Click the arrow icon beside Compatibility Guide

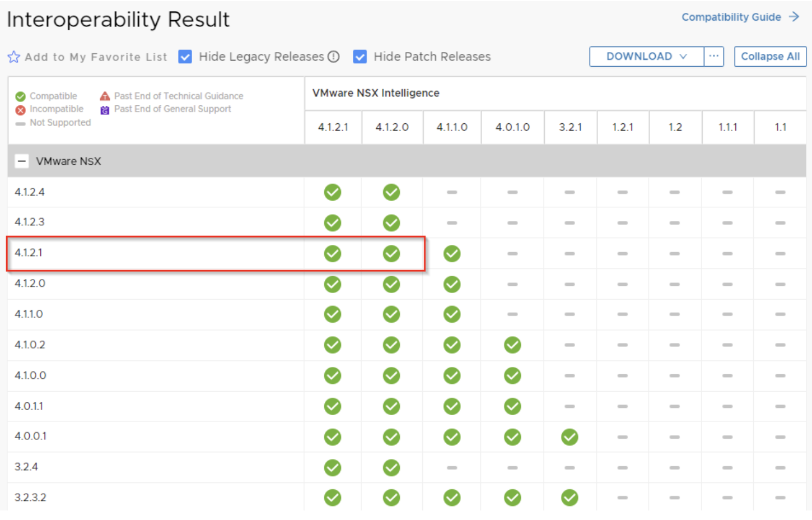pyautogui.click(x=794, y=17)
